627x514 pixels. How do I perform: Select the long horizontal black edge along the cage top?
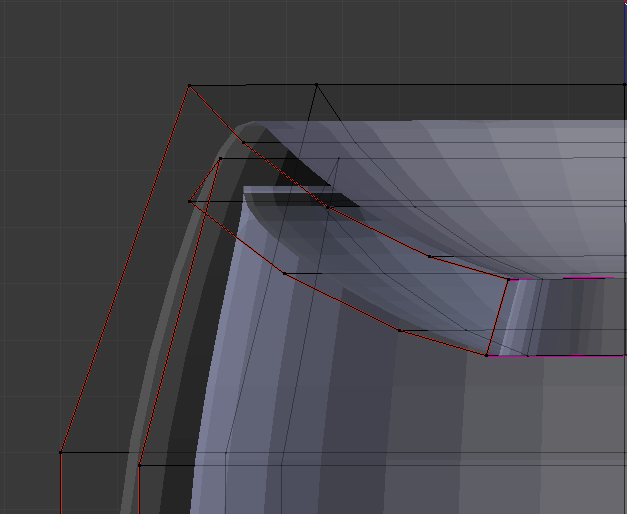470,85
